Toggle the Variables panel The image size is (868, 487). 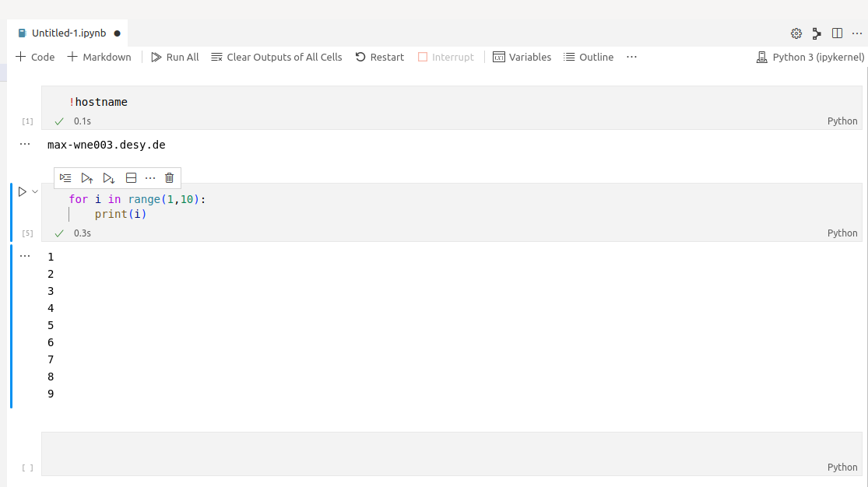(x=522, y=57)
